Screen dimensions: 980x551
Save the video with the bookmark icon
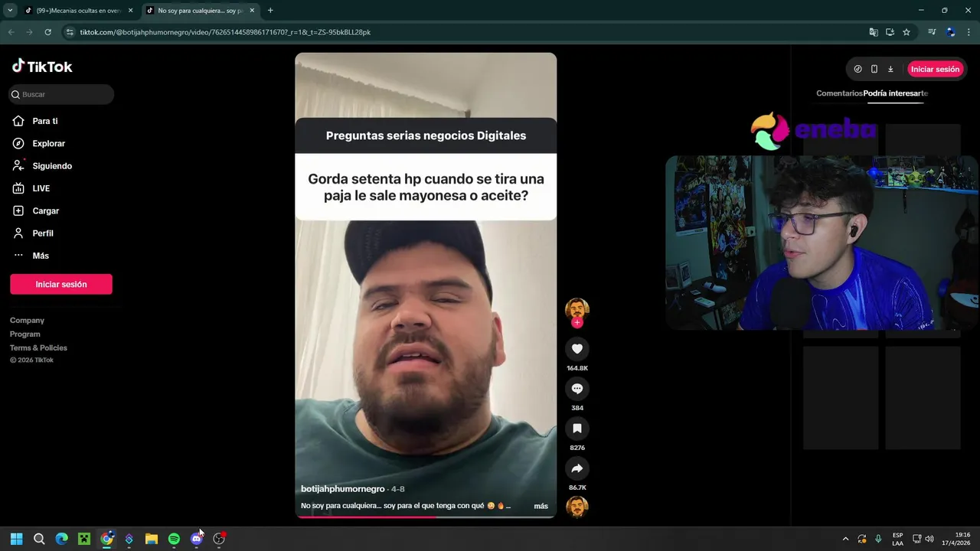[577, 429]
